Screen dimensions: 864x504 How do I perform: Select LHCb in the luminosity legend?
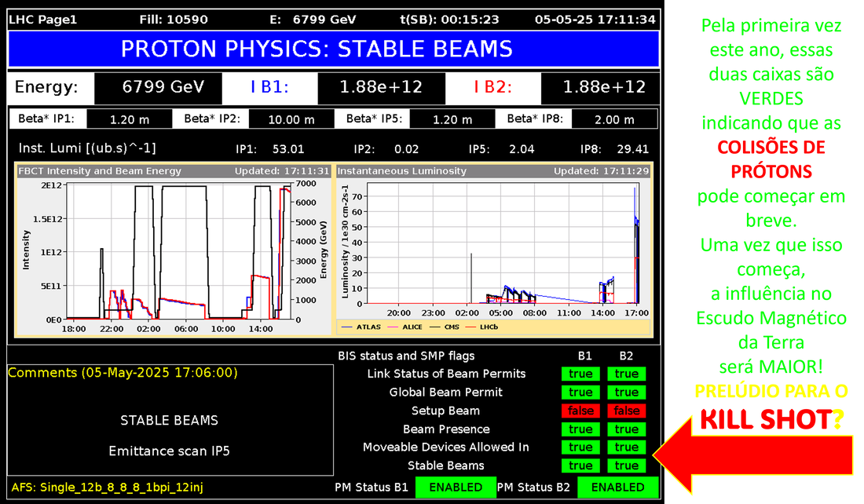click(x=482, y=327)
